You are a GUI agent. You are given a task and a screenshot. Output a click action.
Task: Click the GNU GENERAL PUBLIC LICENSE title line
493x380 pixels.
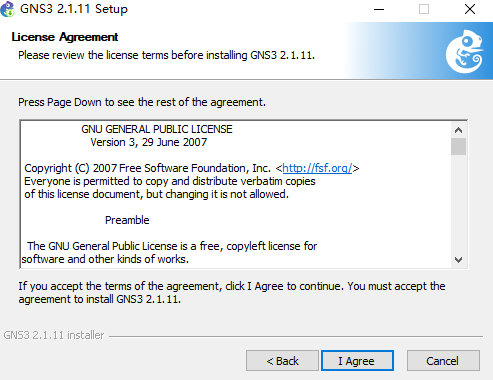tap(157, 129)
